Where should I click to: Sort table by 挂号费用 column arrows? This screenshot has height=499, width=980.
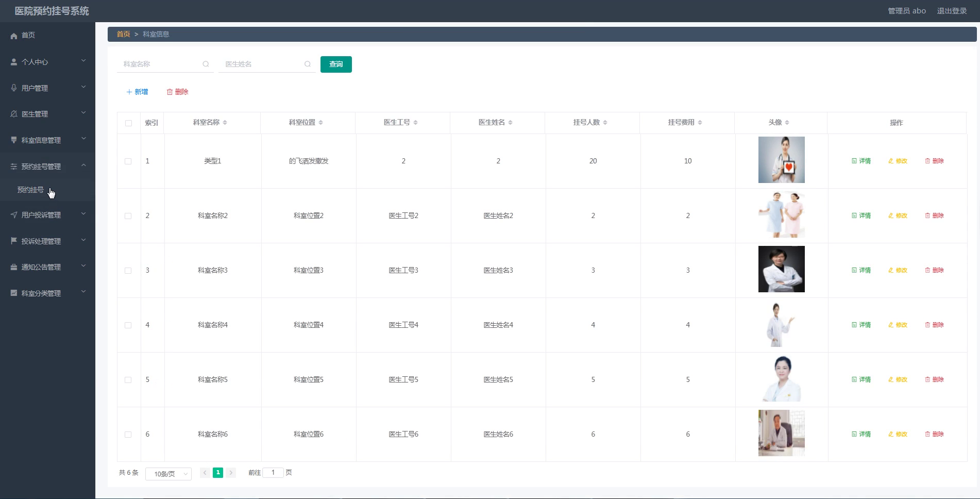(700, 123)
